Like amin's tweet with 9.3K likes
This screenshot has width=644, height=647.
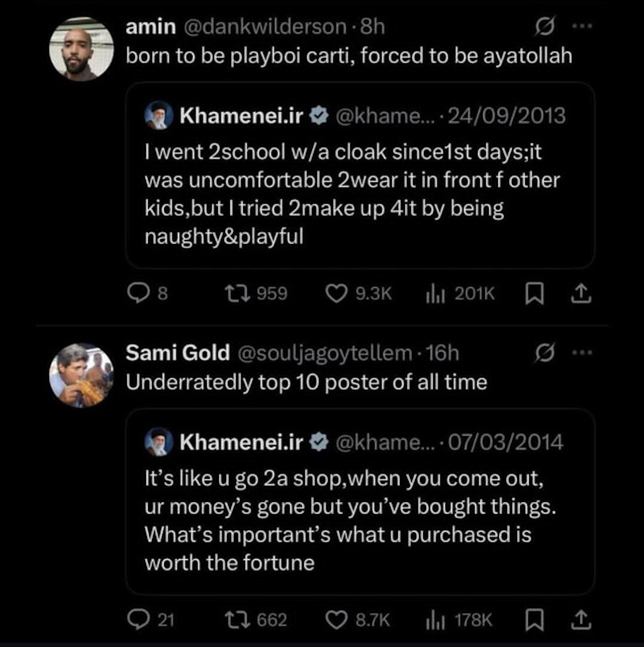coord(336,293)
